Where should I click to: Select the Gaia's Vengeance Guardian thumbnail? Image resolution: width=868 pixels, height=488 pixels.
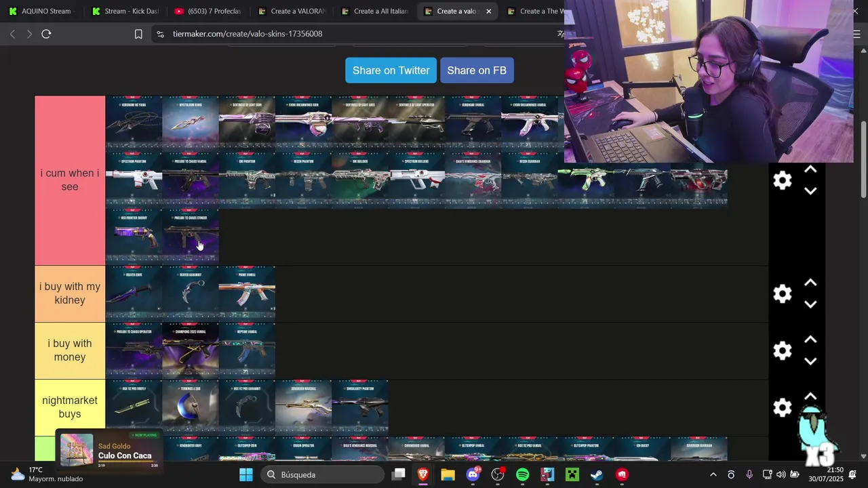point(473,180)
